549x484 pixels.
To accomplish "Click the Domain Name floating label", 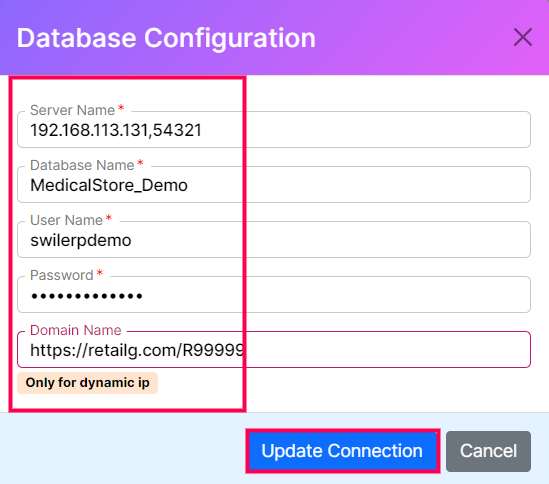I will (76, 330).
